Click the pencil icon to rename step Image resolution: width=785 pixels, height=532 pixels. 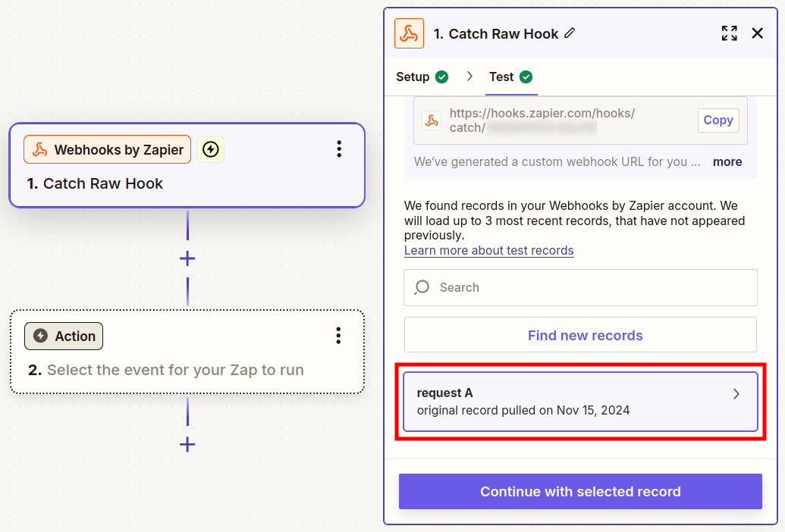point(570,33)
